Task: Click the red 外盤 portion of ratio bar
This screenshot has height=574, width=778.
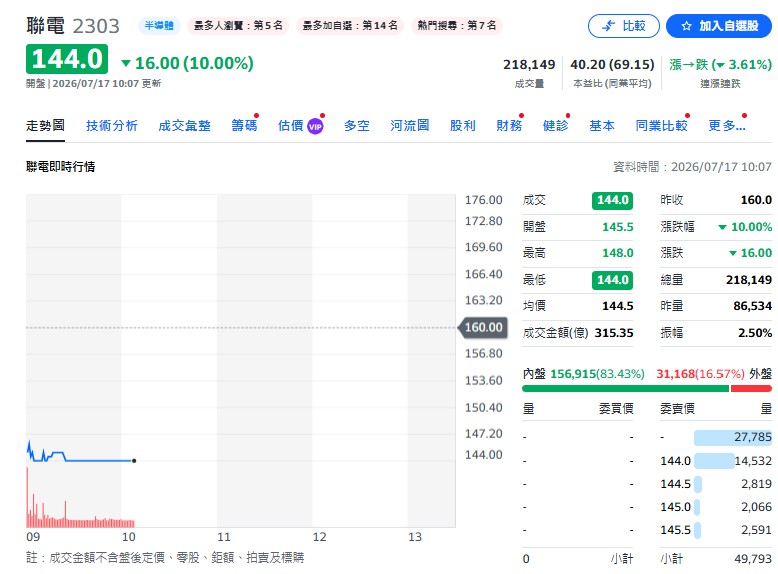Action: [751, 388]
